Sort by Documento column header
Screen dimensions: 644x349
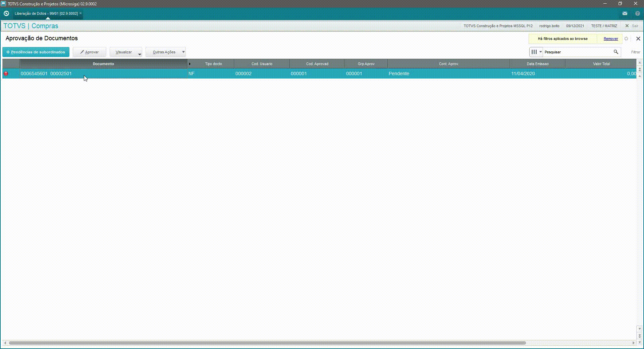pos(103,64)
